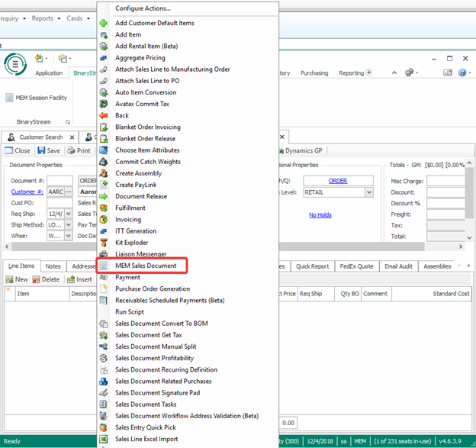476x448 pixels.
Task: Open the FedEx Quote tab
Action: point(356,266)
